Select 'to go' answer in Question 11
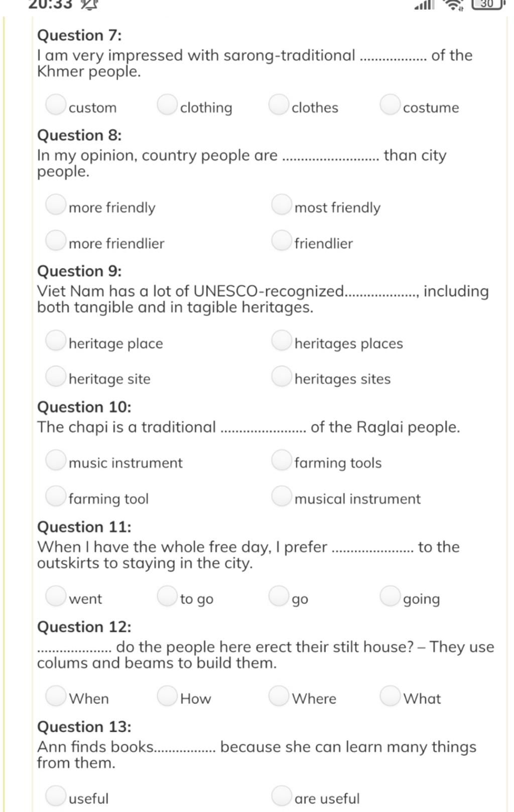This screenshot has width=514, height=812. [167, 596]
